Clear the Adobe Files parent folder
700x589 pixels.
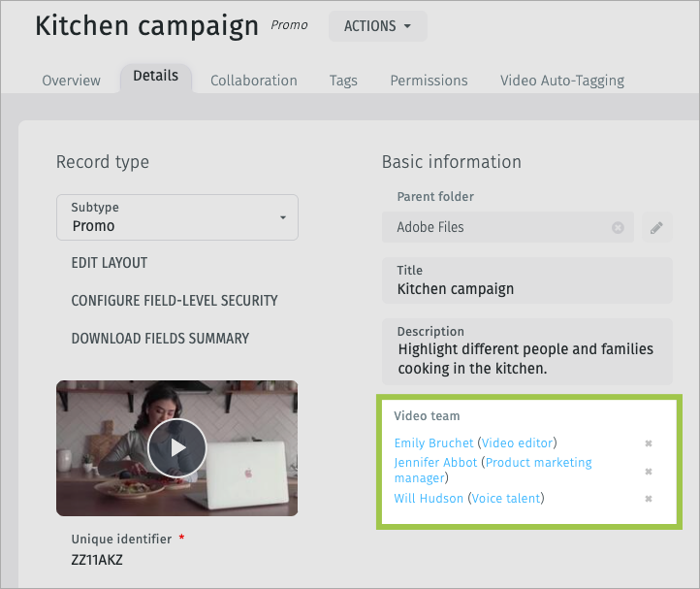(x=618, y=228)
